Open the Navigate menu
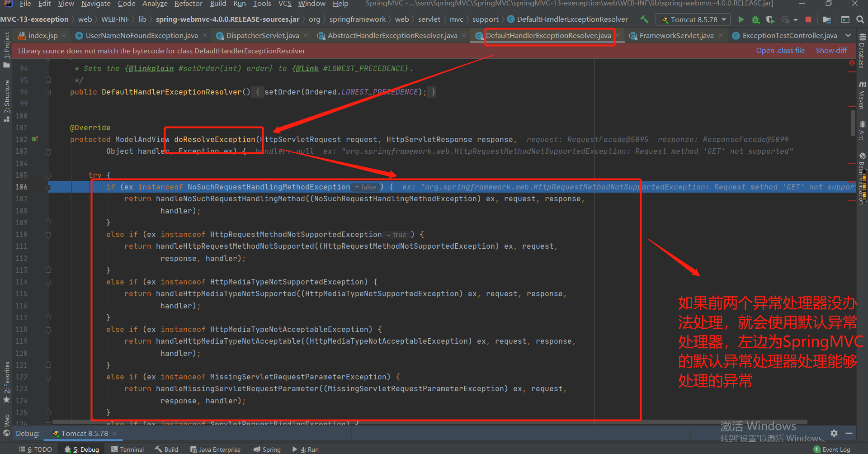 96,4
